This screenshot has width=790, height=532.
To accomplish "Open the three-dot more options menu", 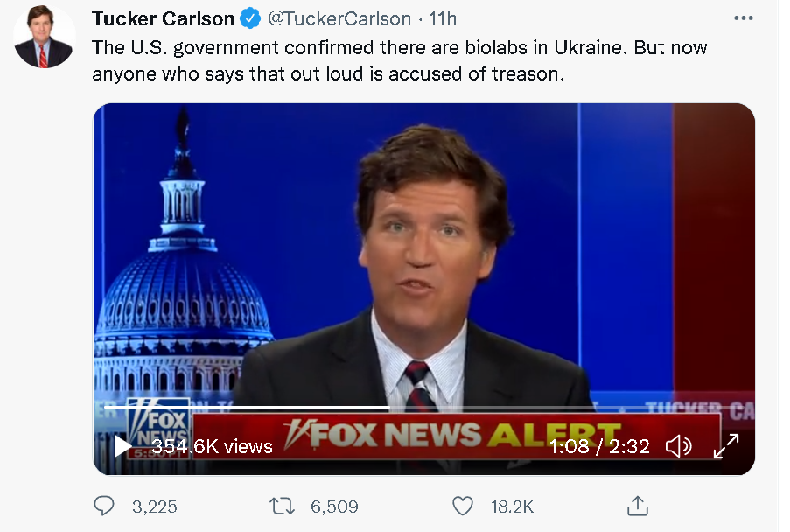I will 743,18.
